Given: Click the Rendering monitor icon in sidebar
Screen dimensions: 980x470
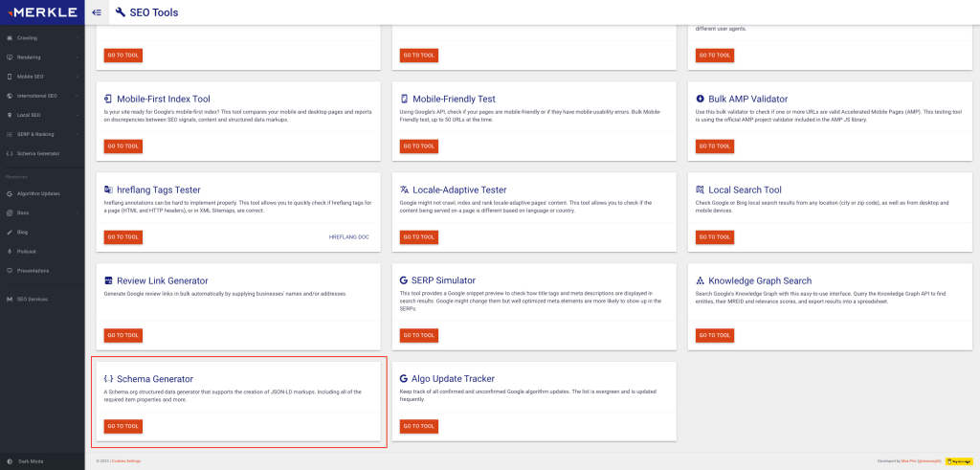Looking at the screenshot, I should 10,57.
